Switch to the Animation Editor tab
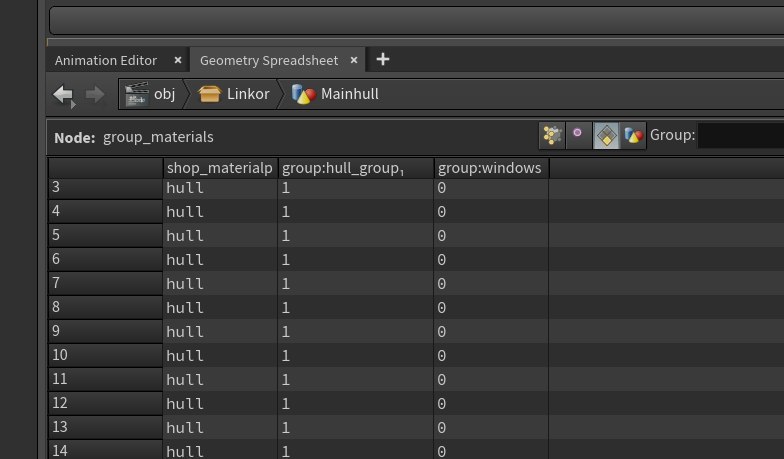 pyautogui.click(x=106, y=60)
